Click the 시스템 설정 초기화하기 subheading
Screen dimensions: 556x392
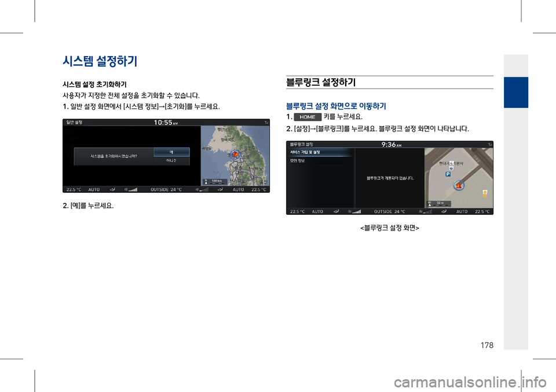click(x=94, y=85)
